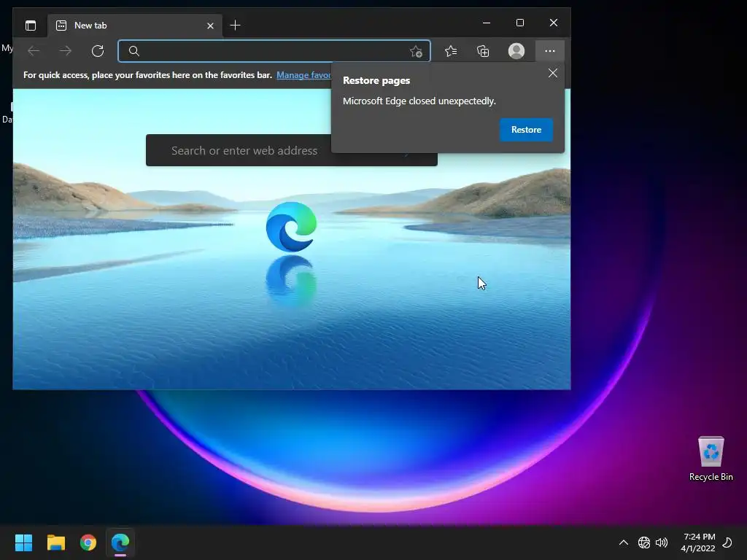The height and width of the screenshot is (560, 747).
Task: Close the Edge window
Action: point(553,23)
